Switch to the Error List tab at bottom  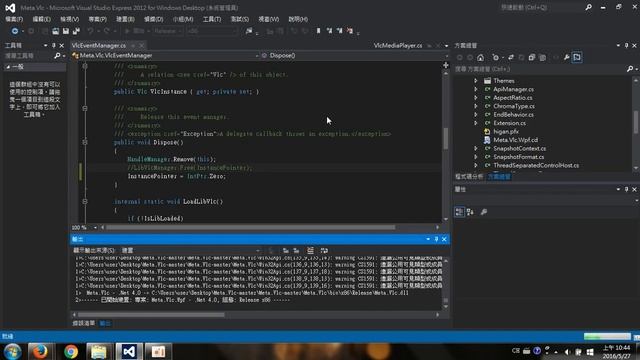pos(84,323)
